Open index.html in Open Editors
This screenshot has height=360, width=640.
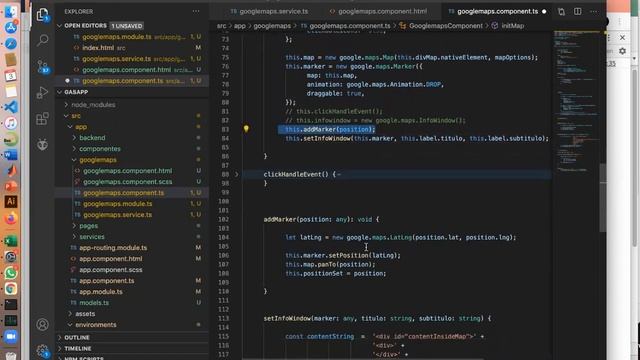coord(98,48)
